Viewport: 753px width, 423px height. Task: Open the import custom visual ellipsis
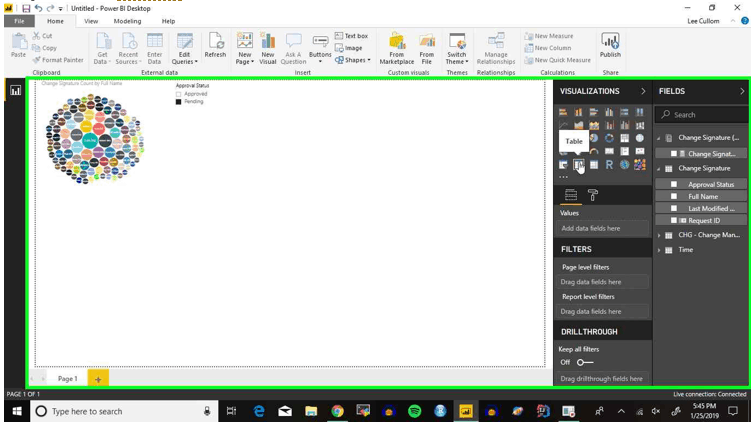pos(563,177)
